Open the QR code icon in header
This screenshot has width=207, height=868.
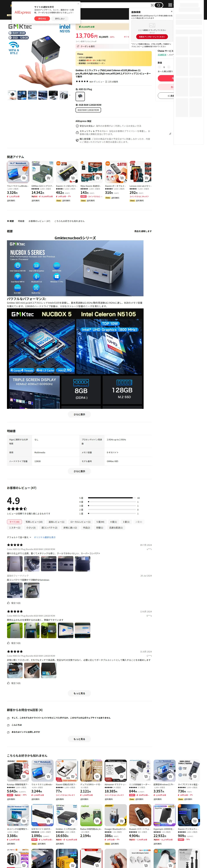(x=170, y=5)
